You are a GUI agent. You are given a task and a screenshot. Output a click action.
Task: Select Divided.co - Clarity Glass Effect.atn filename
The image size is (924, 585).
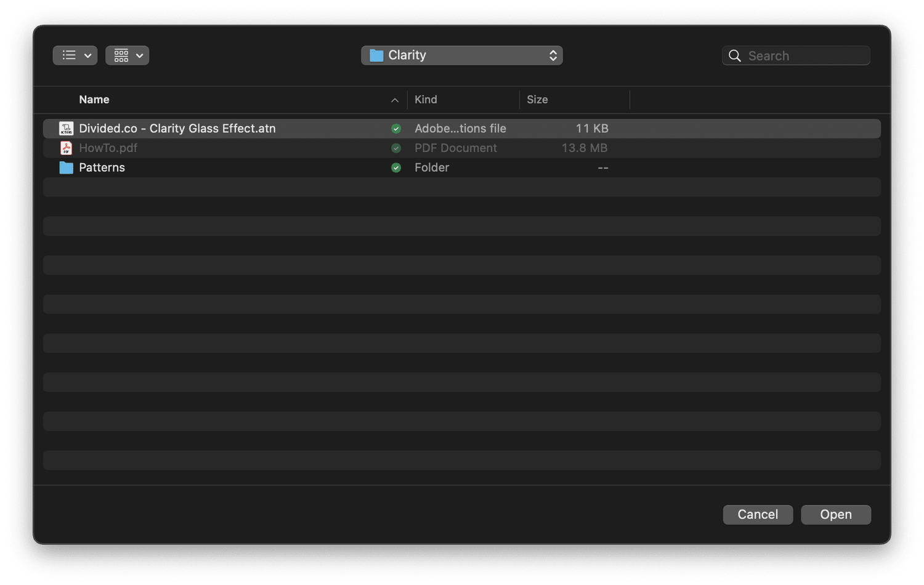[x=177, y=128]
